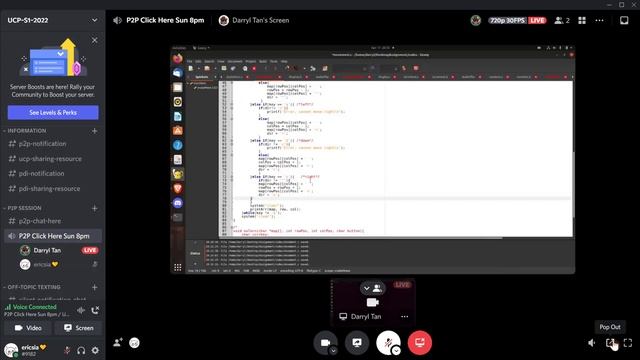Click the Video button in the voice panel

pyautogui.click(x=28, y=328)
